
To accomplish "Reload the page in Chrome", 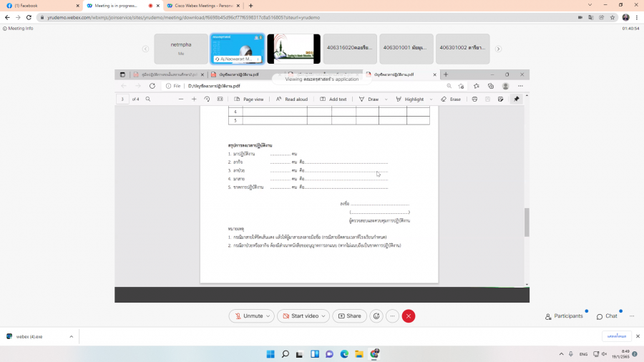I will [x=29, y=17].
